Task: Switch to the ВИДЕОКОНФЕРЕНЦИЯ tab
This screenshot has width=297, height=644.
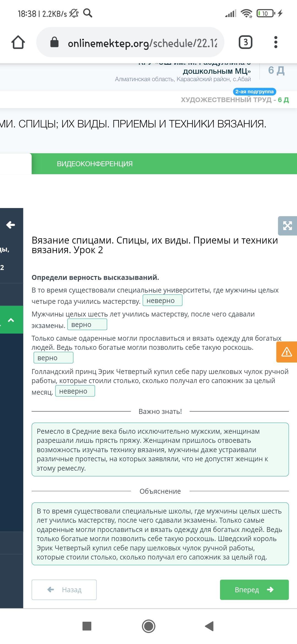Action: 95,164
